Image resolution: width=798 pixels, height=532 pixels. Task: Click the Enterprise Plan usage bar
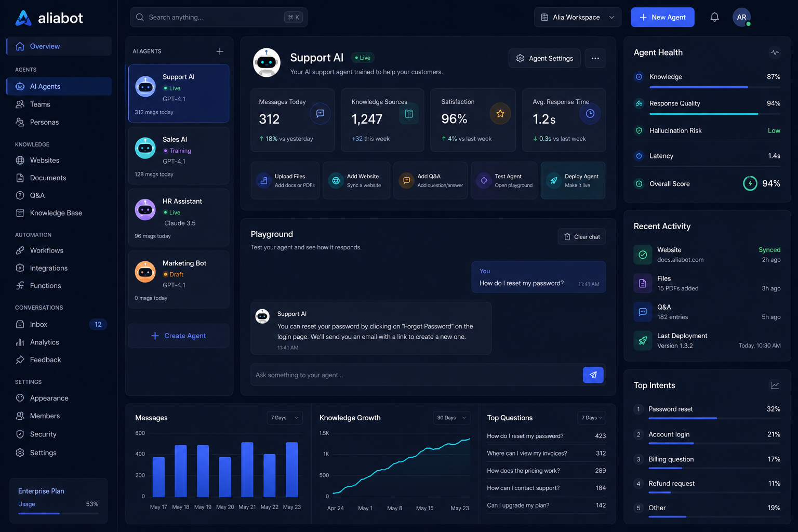[x=58, y=513]
